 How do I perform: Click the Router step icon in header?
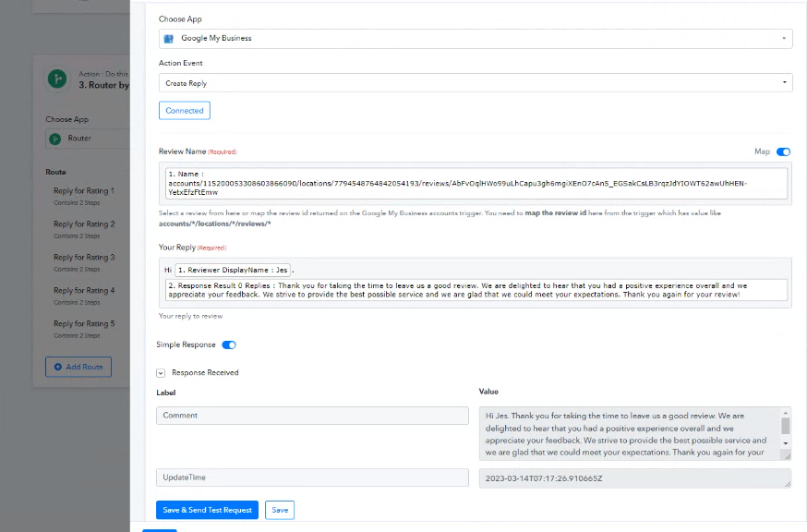click(x=57, y=79)
